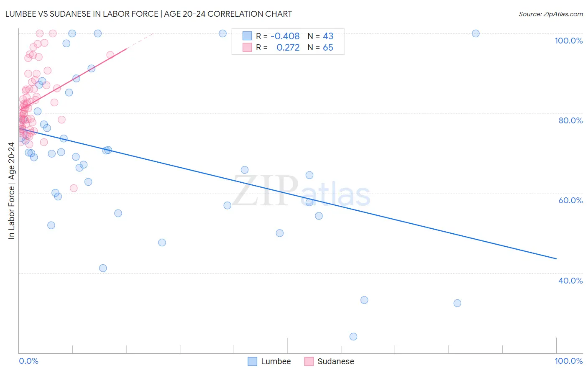Viewport: 588px width, 373px height.
Task: Click the ZIPatlas watermark in chart center
Action: 301,192
